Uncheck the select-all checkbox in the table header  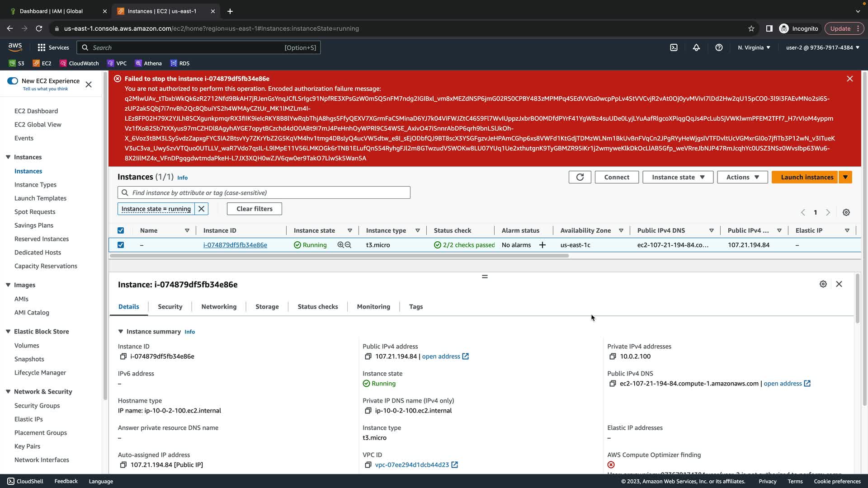pos(121,230)
